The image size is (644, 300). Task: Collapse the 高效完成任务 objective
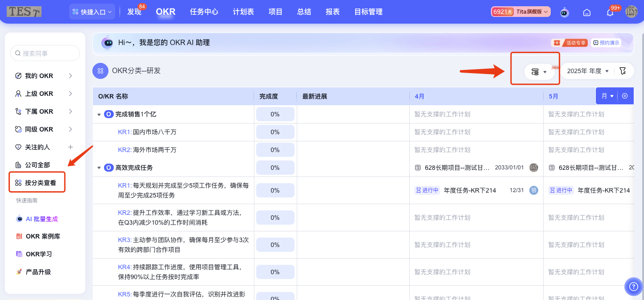point(99,167)
